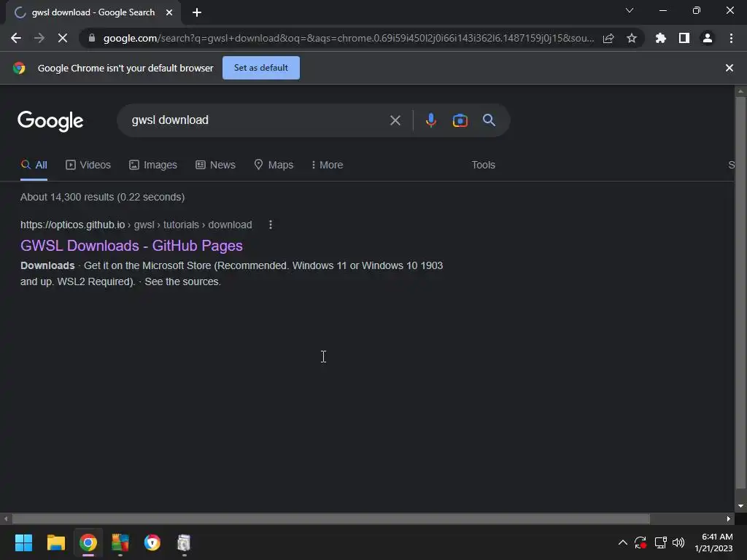
Task: Go back to the previous page
Action: tap(16, 38)
